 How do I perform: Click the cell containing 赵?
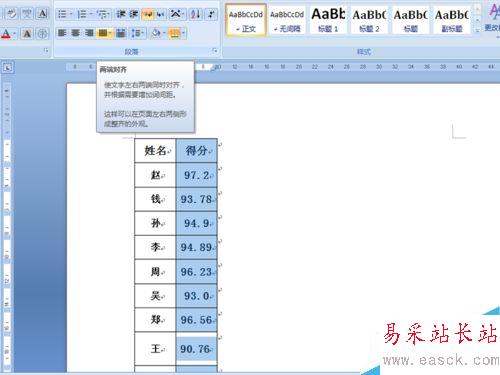coord(155,175)
